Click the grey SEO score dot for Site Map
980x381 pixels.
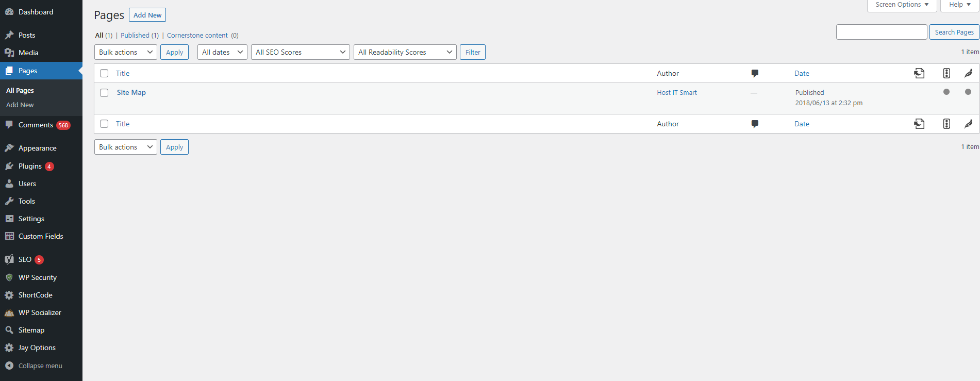(x=946, y=92)
